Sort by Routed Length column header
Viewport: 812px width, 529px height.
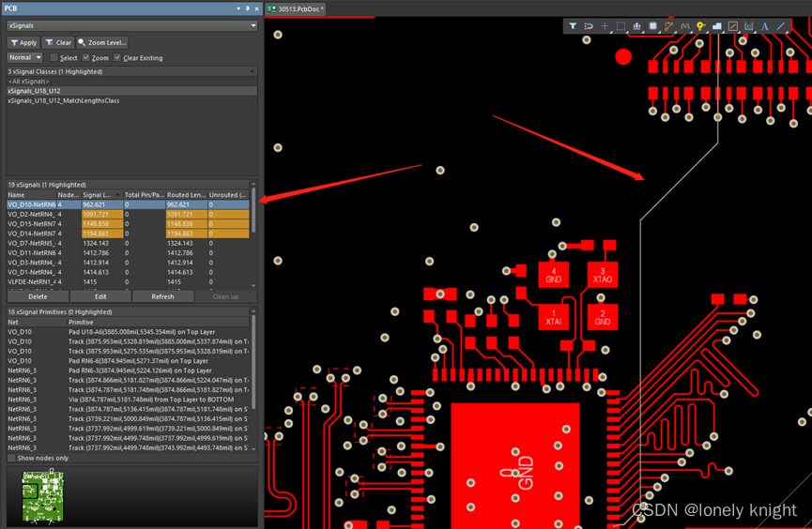click(186, 194)
